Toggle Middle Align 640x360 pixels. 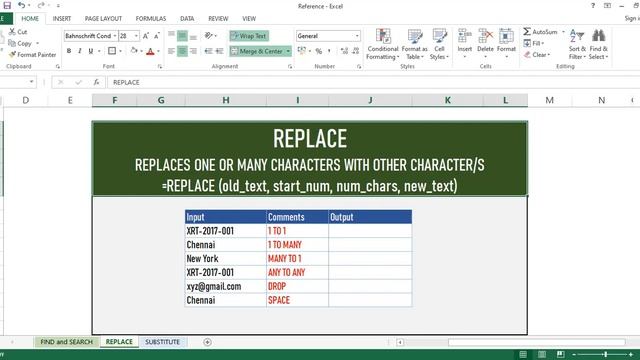[x=182, y=36]
